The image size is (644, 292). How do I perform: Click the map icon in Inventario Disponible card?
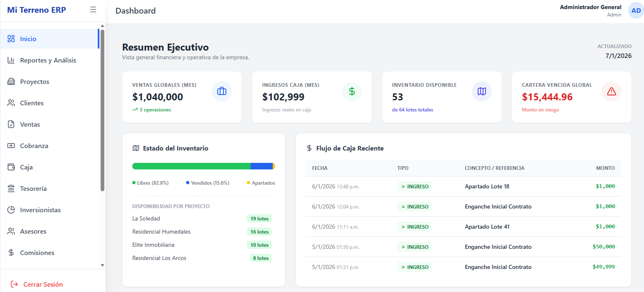click(482, 91)
